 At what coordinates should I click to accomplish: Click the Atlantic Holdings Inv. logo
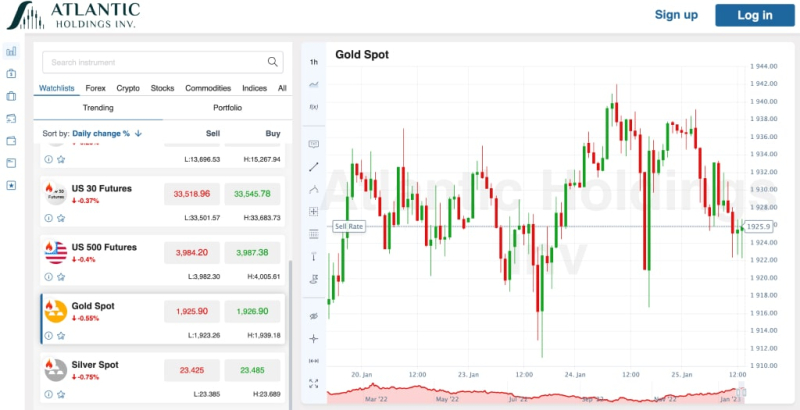pos(73,15)
